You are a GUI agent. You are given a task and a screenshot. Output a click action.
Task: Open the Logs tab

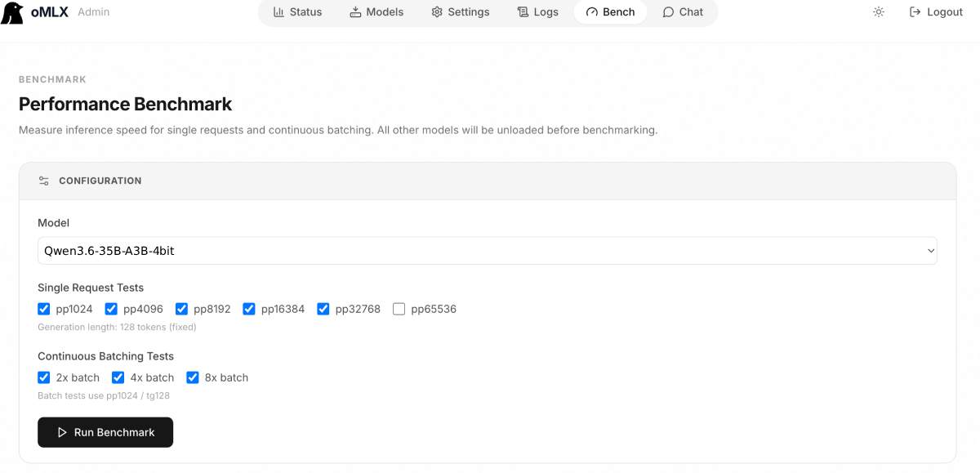[x=537, y=12]
